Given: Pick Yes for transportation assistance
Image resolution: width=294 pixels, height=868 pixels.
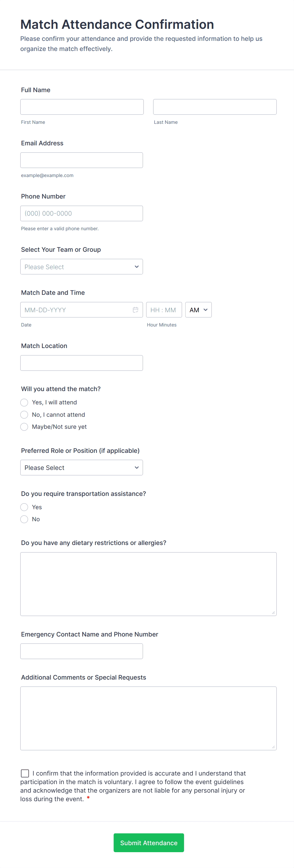Looking at the screenshot, I should (24, 507).
